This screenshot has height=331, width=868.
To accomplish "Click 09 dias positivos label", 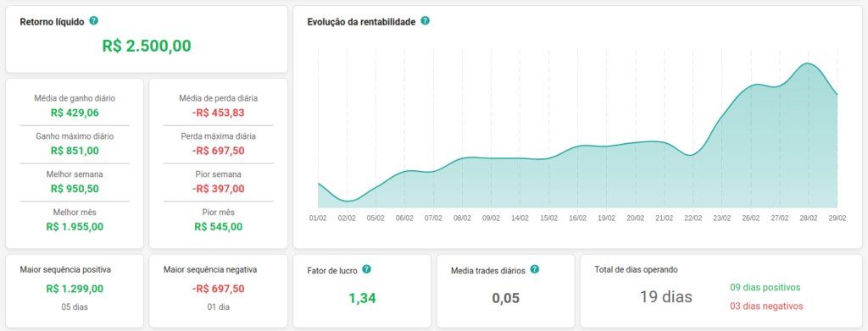I will 765,287.
